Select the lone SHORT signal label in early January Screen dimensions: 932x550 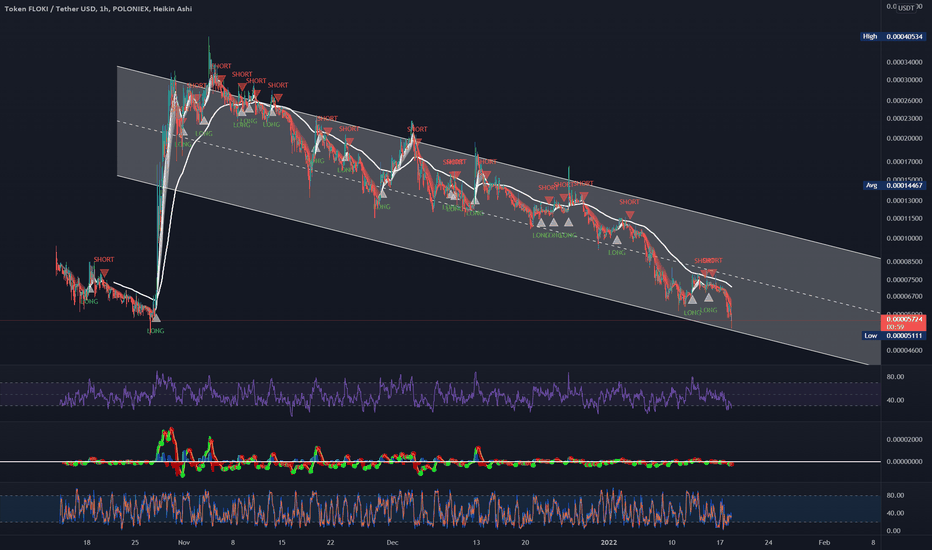[629, 202]
